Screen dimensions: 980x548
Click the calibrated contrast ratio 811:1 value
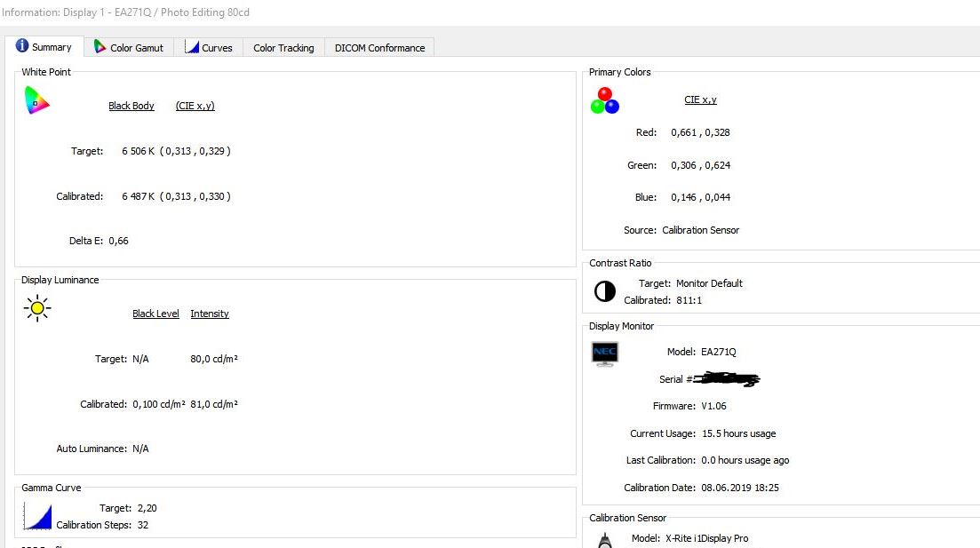tap(689, 300)
